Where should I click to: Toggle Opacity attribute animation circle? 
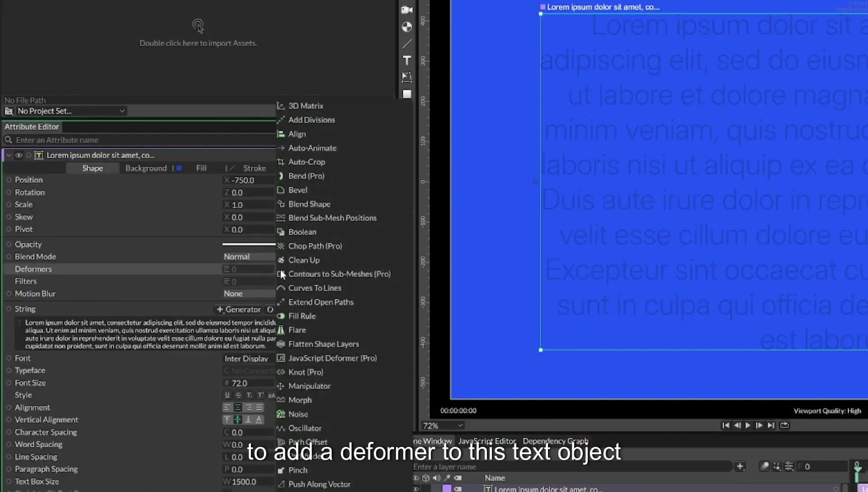9,244
